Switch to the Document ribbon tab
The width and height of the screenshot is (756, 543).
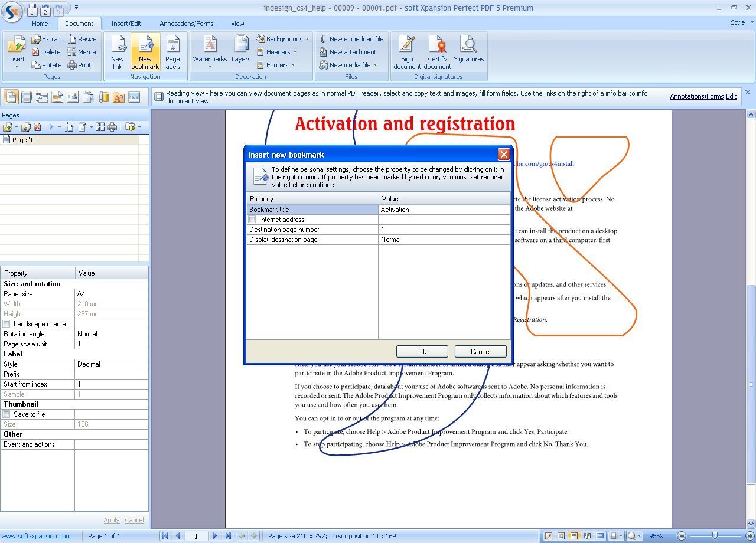[x=79, y=24]
